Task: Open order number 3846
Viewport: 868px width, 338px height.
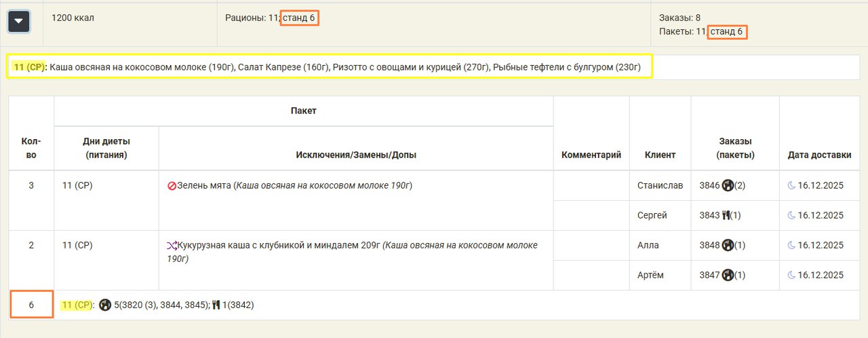Action: point(709,185)
